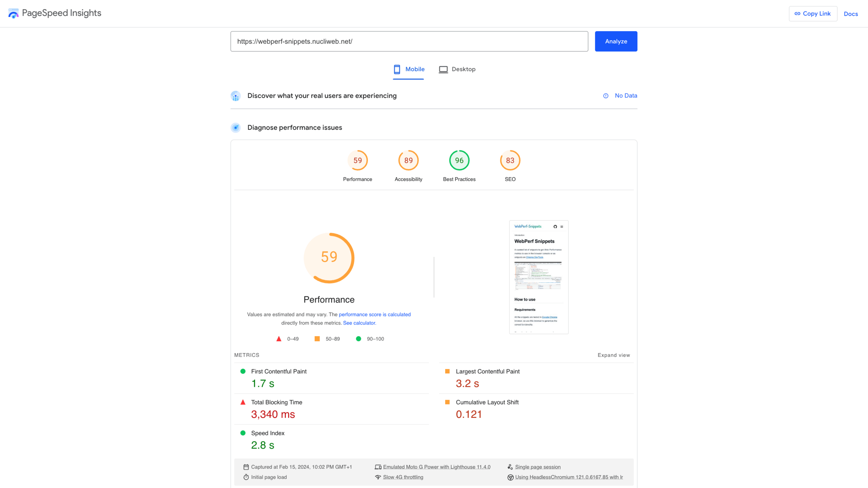Switch to the Mobile tab

point(409,69)
